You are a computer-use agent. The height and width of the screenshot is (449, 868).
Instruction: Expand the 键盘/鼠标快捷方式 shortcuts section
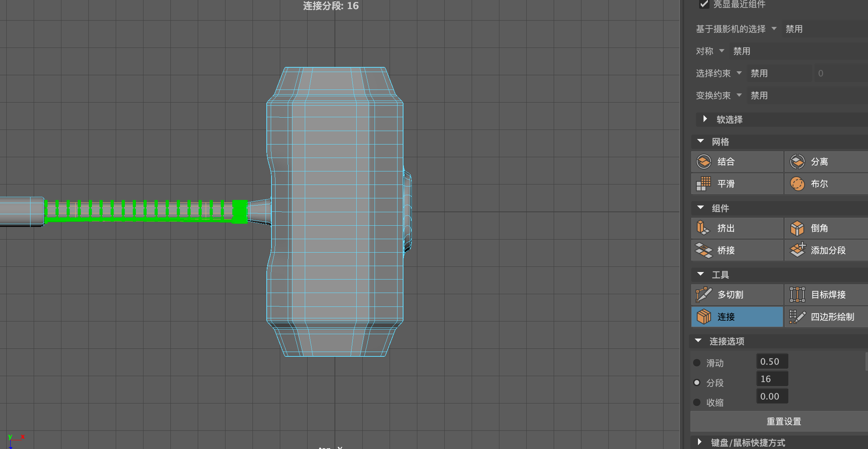point(700,442)
